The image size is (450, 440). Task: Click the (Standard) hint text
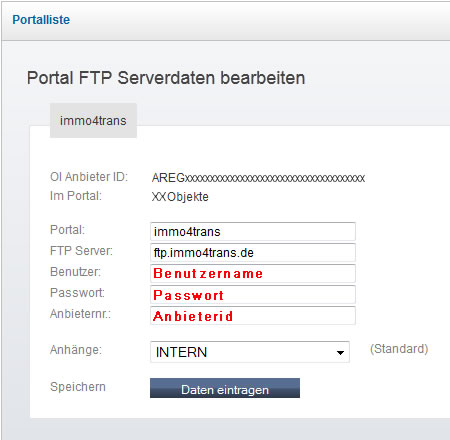(399, 349)
